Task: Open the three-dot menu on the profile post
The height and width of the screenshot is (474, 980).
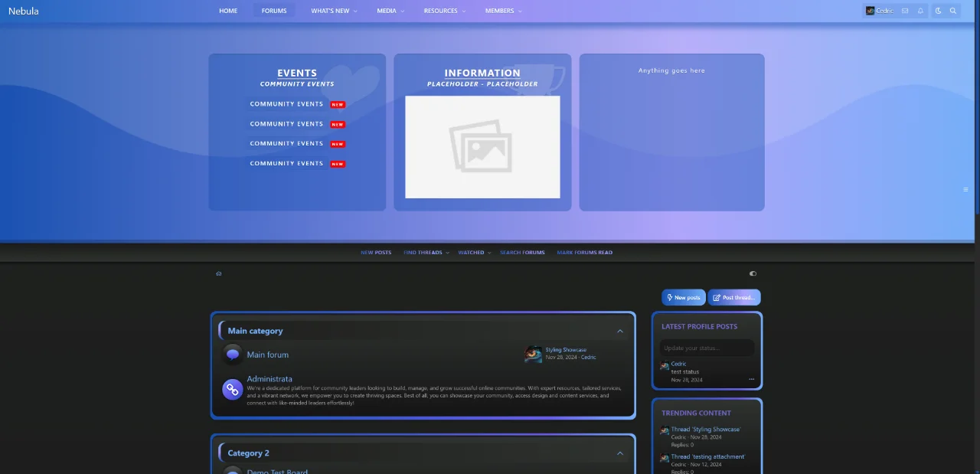Action: [x=752, y=380]
